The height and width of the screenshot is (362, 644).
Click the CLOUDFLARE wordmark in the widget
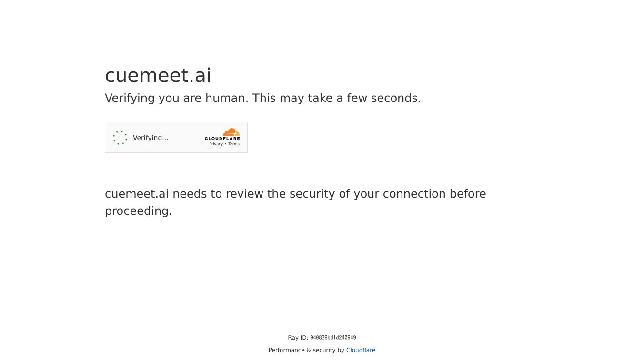point(222,139)
